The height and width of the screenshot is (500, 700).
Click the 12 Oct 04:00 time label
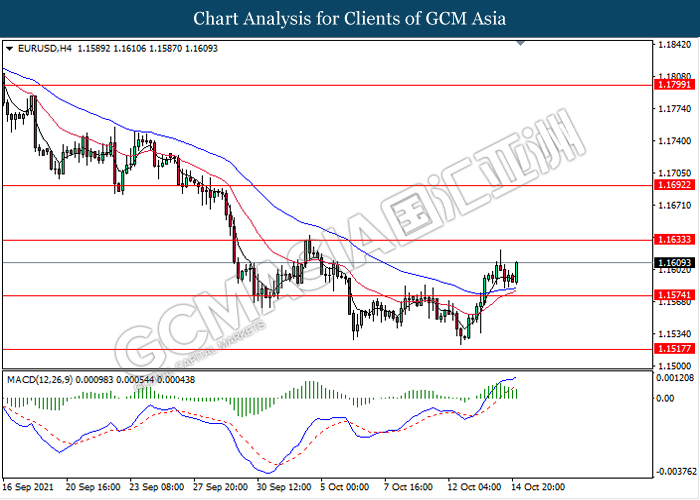coord(475,487)
